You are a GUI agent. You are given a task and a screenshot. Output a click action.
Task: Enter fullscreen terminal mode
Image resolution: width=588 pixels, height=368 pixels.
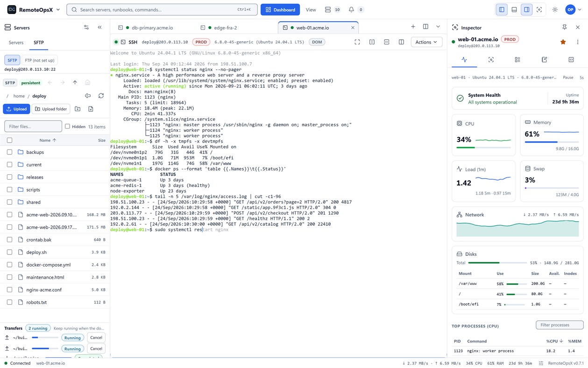[357, 42]
